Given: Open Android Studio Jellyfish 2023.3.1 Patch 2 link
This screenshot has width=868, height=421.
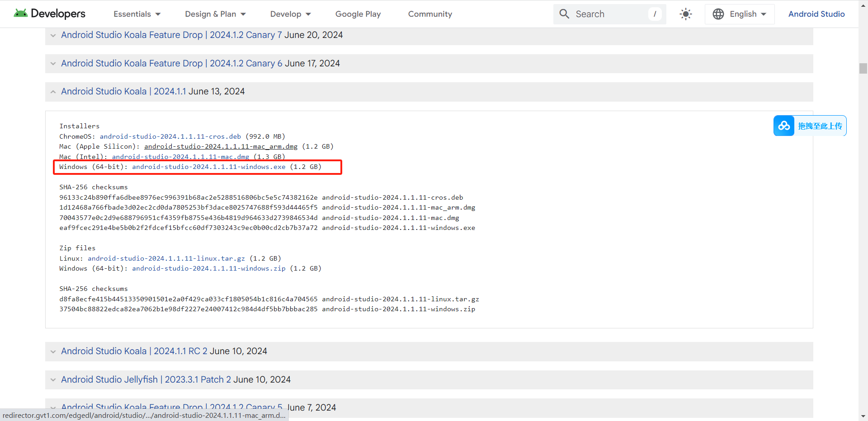Looking at the screenshot, I should [146, 379].
